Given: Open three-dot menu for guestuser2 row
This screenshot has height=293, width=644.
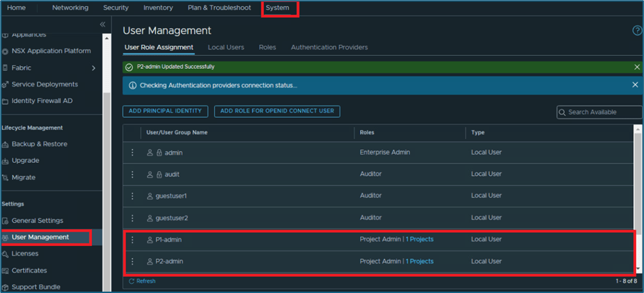Looking at the screenshot, I should point(133,218).
